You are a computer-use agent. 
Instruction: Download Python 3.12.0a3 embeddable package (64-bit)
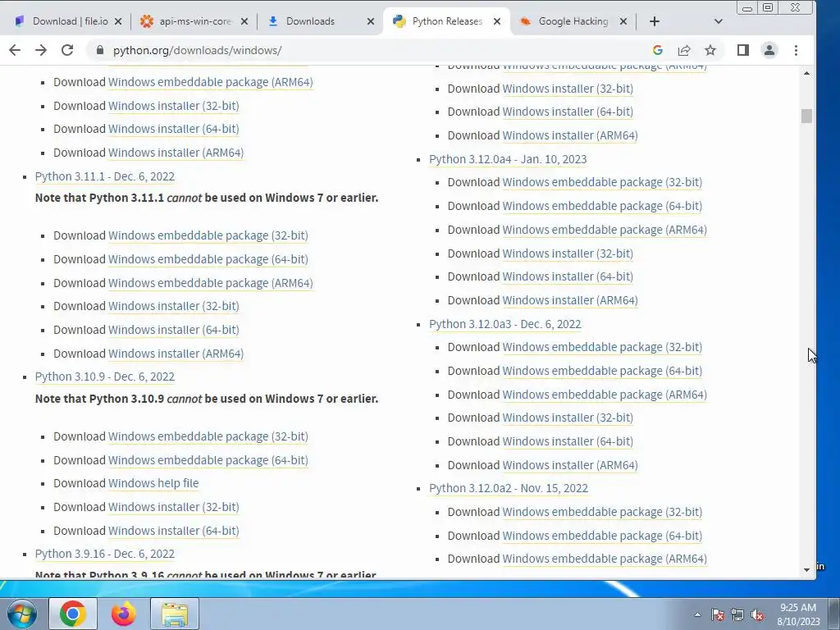602,371
